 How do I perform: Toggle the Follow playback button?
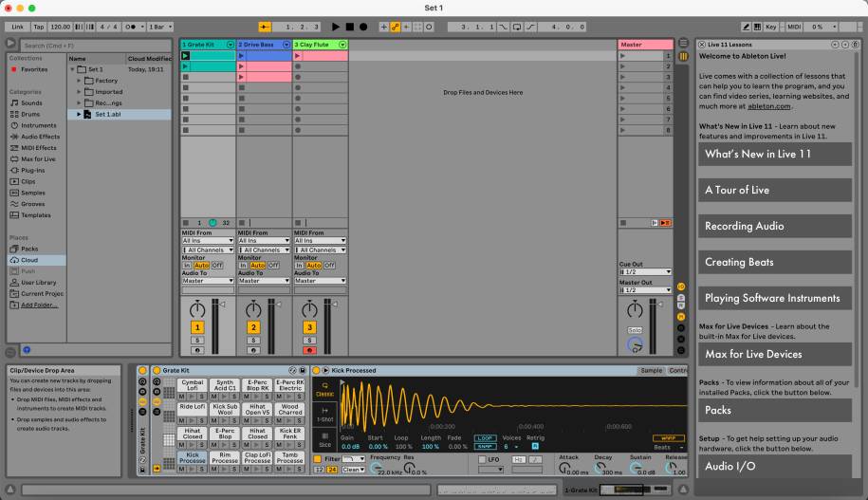265,27
